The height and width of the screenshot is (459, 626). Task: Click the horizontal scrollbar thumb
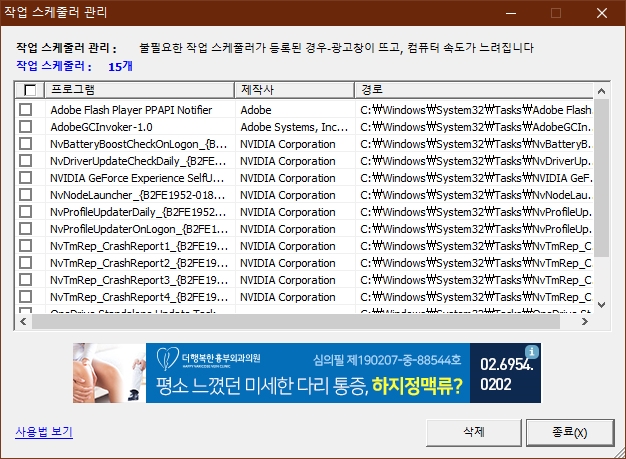296,322
